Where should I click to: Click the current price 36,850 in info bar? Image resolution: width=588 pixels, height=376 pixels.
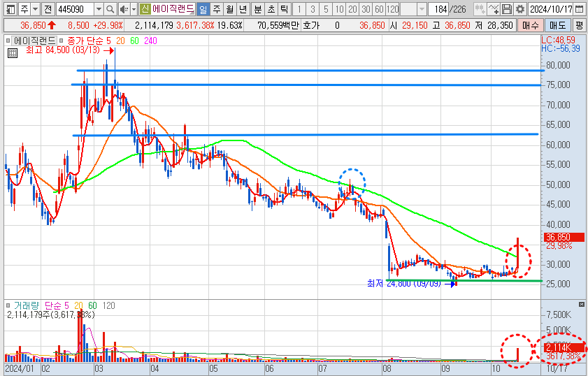pos(33,25)
